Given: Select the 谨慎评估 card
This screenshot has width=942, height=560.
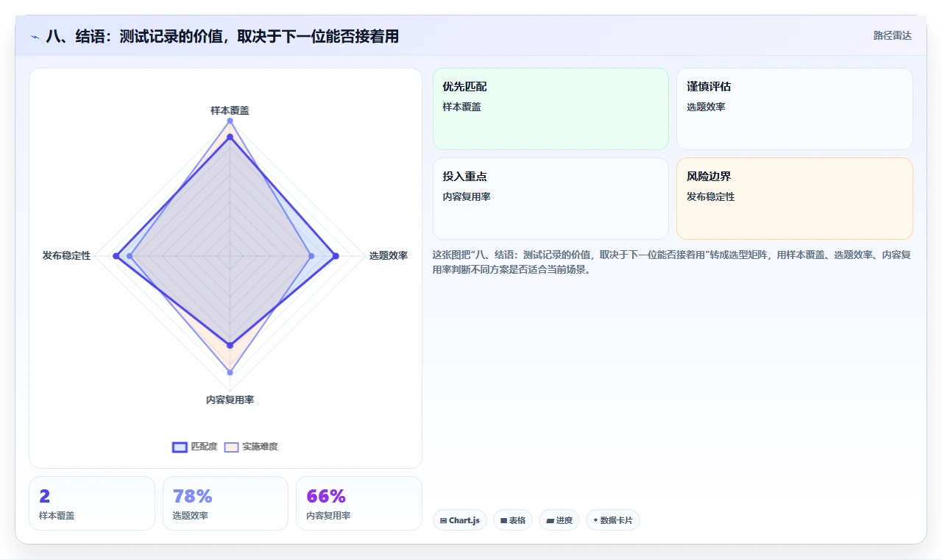Looking at the screenshot, I should point(794,109).
